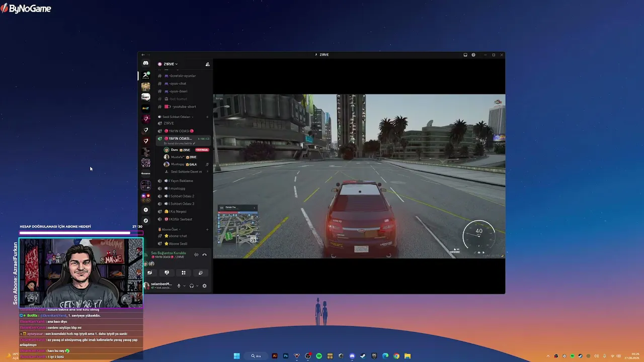644x362 pixels.
Task: Join the Abone Sesli voice channel
Action: [x=184, y=244]
